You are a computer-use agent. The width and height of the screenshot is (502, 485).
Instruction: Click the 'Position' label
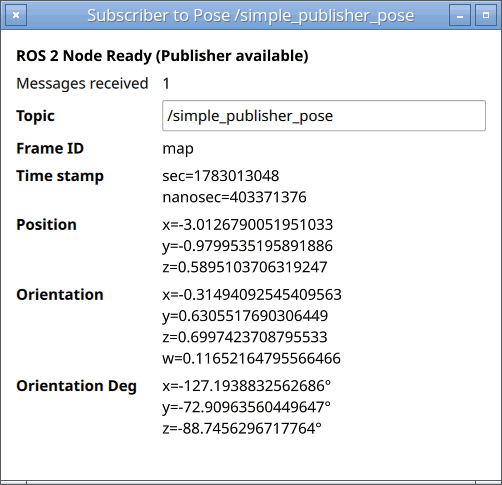click(x=46, y=225)
